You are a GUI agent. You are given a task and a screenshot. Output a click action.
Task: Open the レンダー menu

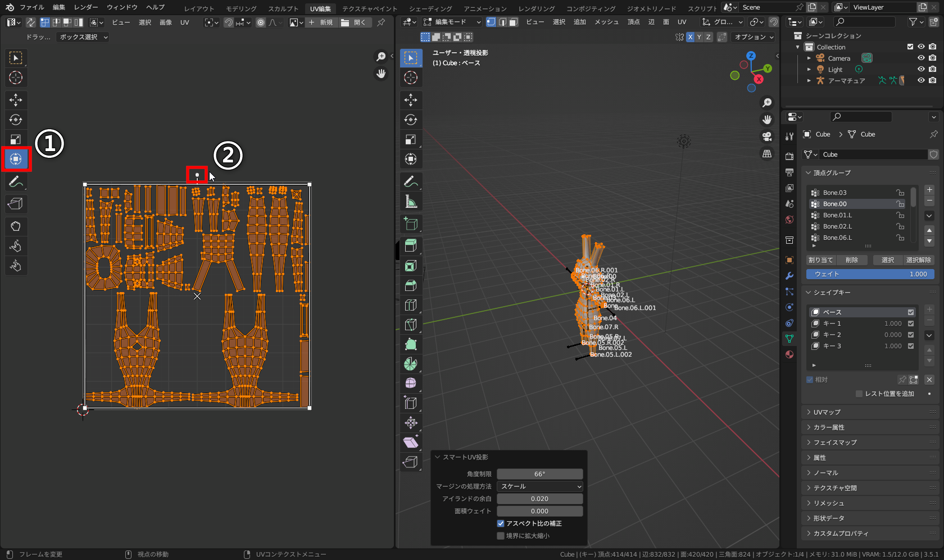pos(86,7)
